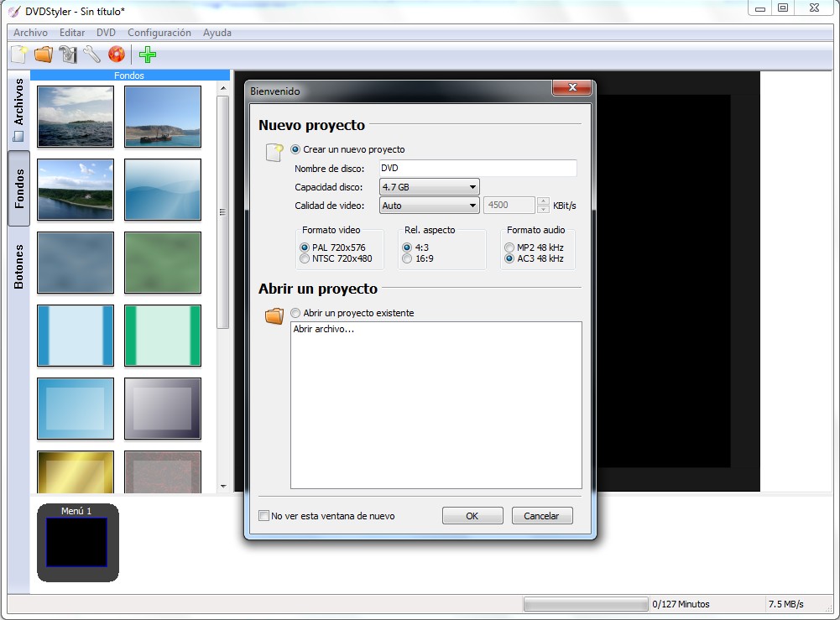Viewport: 840px width, 620px height.
Task: Increase the KBit/s bitrate spinner
Action: point(543,201)
